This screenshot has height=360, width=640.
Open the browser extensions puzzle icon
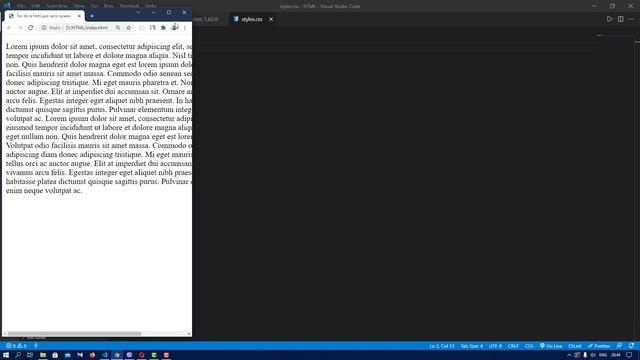click(163, 28)
